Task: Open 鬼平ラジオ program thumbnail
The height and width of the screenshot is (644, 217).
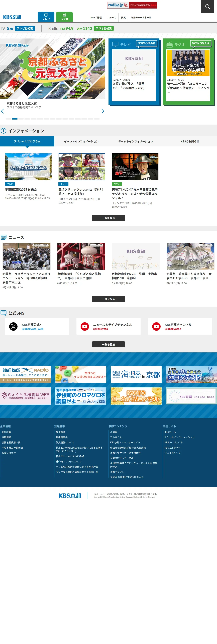Action: click(135, 167)
